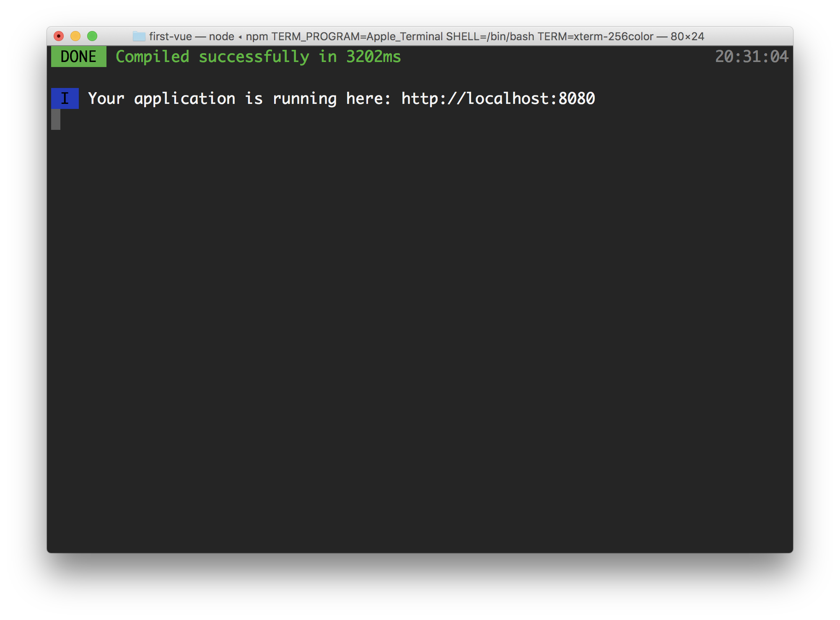Click the green DONE status badge
This screenshot has width=840, height=620.
(x=78, y=57)
